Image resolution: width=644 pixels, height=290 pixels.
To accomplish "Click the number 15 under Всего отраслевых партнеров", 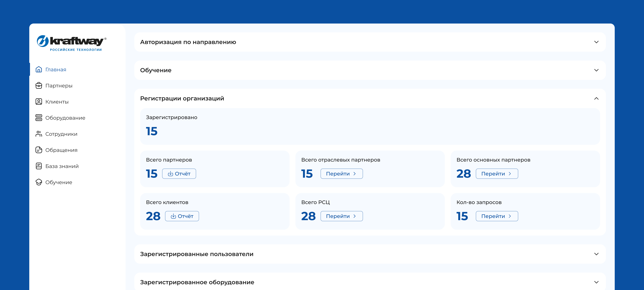I will 307,174.
